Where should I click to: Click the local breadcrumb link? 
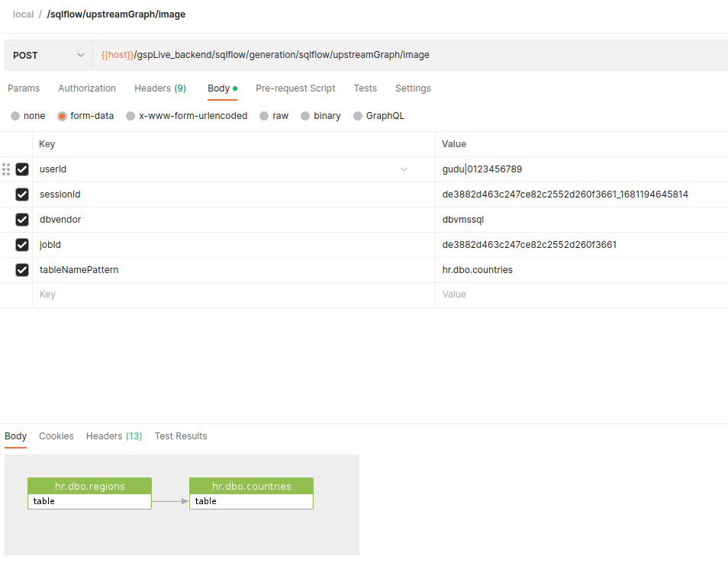[23, 14]
